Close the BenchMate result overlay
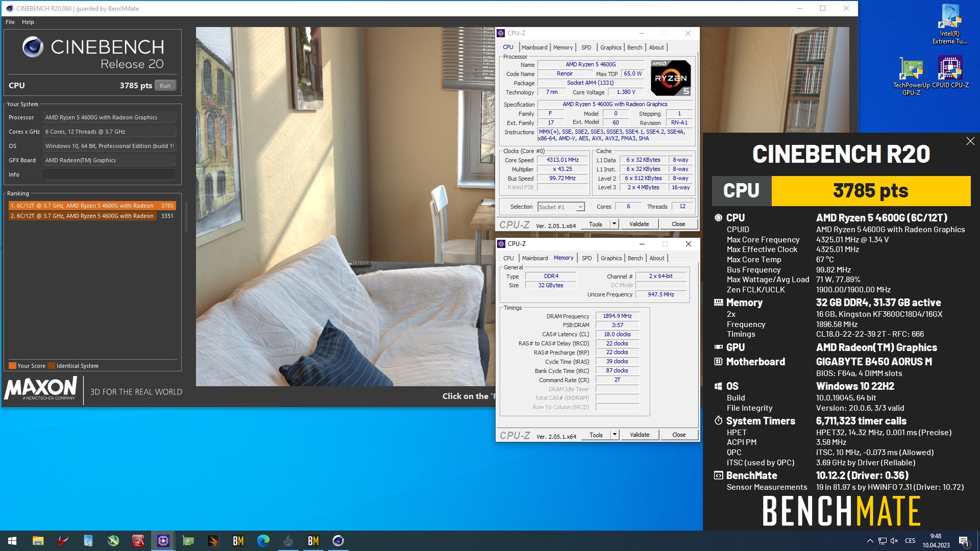Image resolution: width=980 pixels, height=551 pixels. tap(970, 141)
